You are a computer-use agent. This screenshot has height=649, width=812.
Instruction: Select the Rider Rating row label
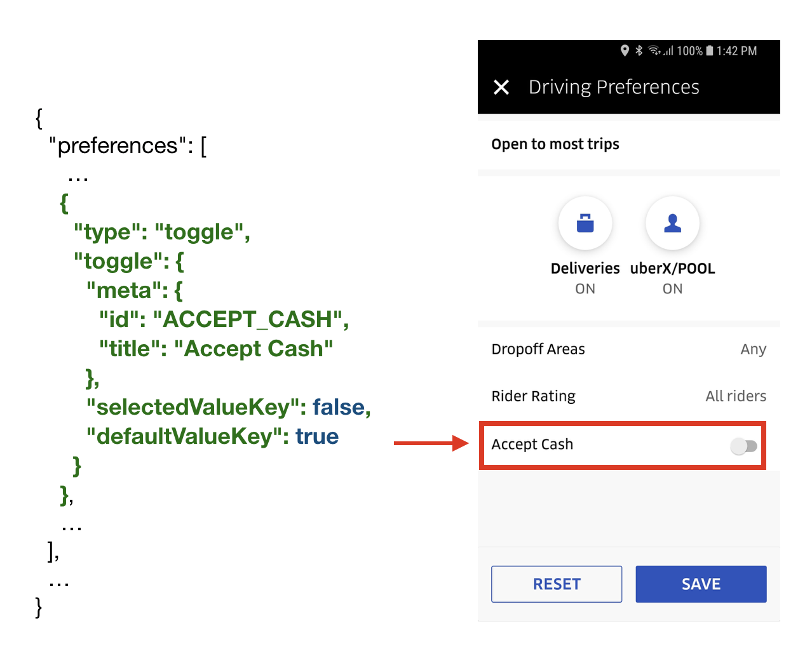(x=534, y=396)
